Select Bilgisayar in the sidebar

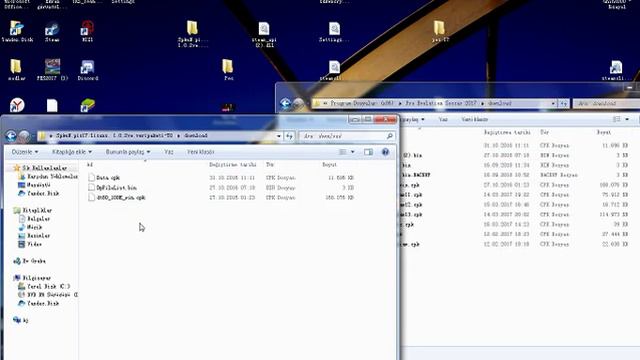pos(32,278)
